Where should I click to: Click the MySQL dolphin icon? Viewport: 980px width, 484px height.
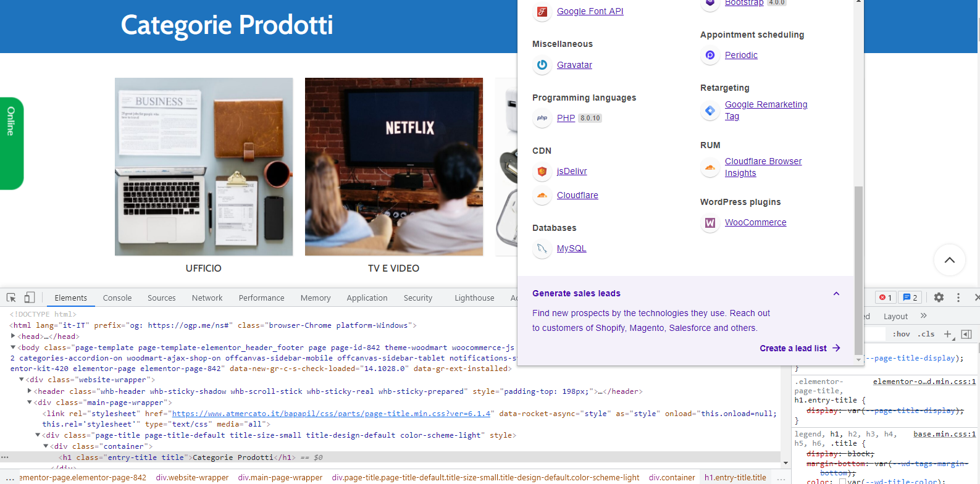pyautogui.click(x=542, y=248)
